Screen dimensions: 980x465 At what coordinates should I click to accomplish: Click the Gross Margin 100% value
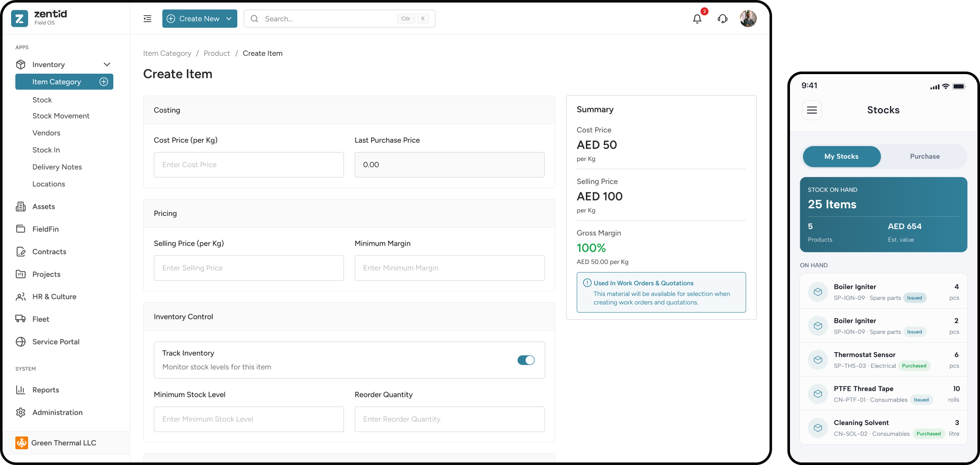(591, 248)
